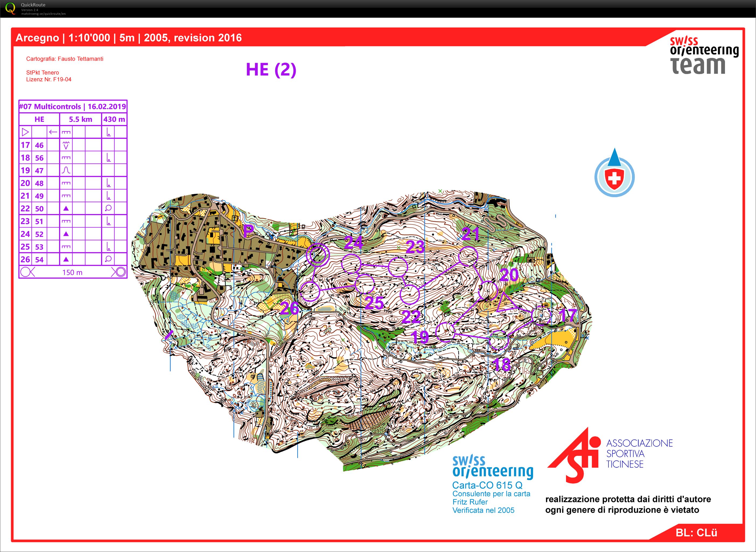Viewport: 756px width, 552px height.
Task: Click the boulder triangle symbol in row 22
Action: point(66,209)
